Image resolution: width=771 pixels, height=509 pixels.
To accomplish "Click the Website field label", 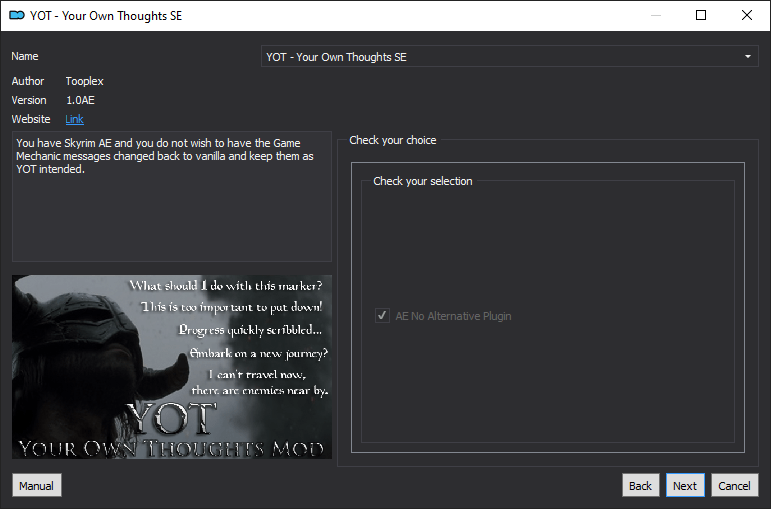I will pyautogui.click(x=30, y=119).
